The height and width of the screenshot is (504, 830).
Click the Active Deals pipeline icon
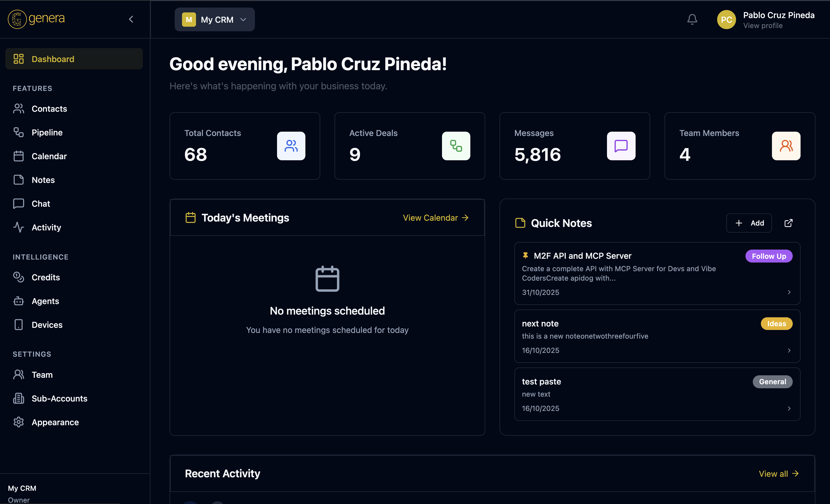click(456, 146)
